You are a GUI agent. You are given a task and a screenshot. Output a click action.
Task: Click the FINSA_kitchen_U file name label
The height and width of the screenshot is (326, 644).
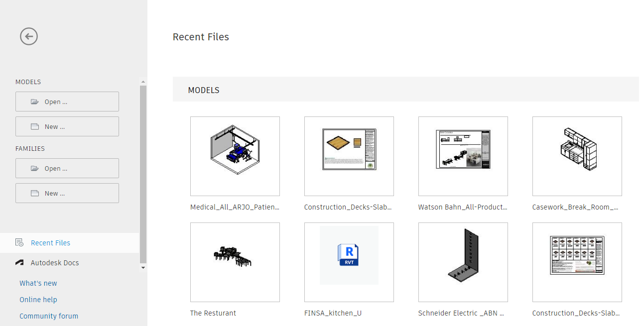point(333,313)
